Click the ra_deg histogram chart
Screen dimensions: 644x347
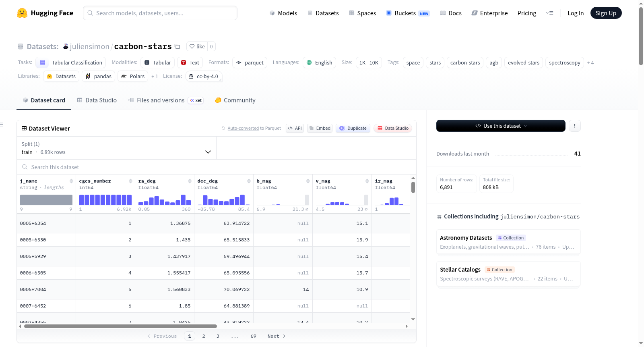tap(165, 200)
